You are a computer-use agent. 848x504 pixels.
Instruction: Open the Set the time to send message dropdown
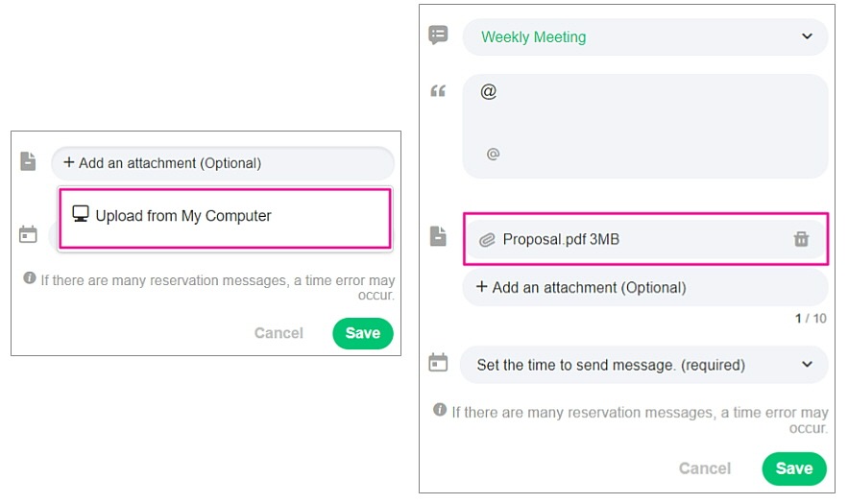tap(643, 365)
